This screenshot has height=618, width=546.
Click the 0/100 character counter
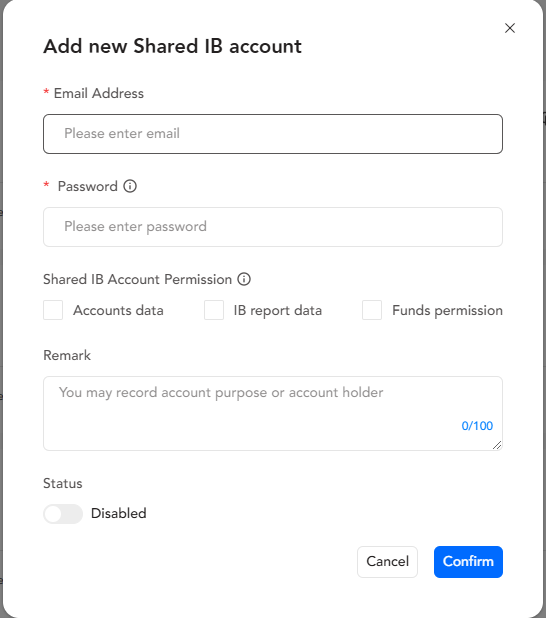[x=477, y=426]
